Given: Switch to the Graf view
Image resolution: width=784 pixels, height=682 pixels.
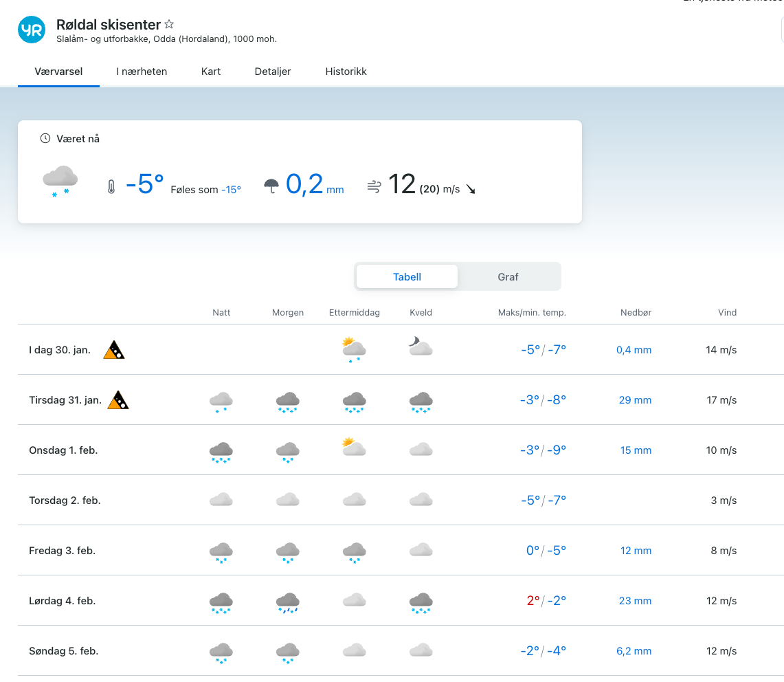Looking at the screenshot, I should click(508, 277).
